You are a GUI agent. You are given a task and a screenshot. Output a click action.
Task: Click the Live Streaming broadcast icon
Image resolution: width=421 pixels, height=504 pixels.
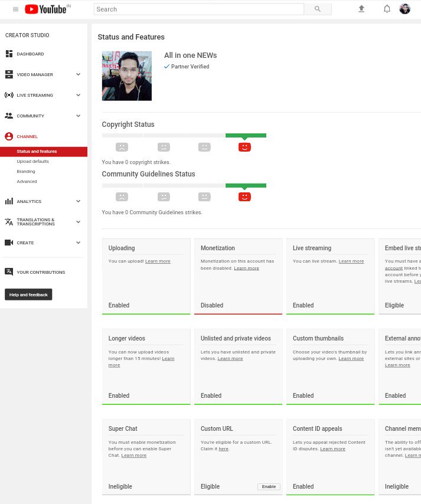(x=9, y=95)
